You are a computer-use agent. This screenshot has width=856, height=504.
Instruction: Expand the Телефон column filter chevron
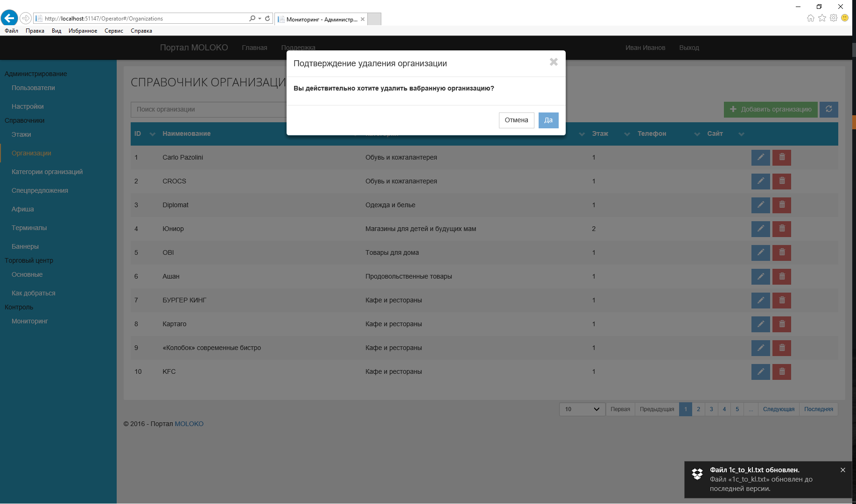pos(697,134)
